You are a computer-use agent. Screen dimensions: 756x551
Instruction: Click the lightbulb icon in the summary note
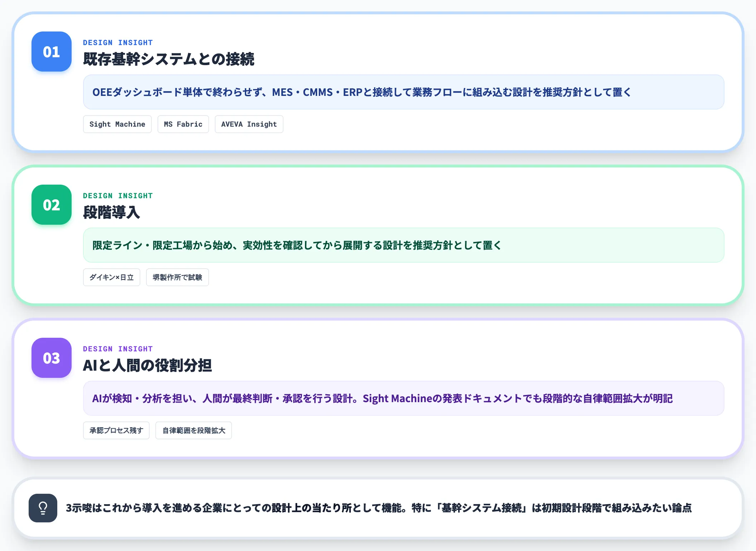[43, 508]
